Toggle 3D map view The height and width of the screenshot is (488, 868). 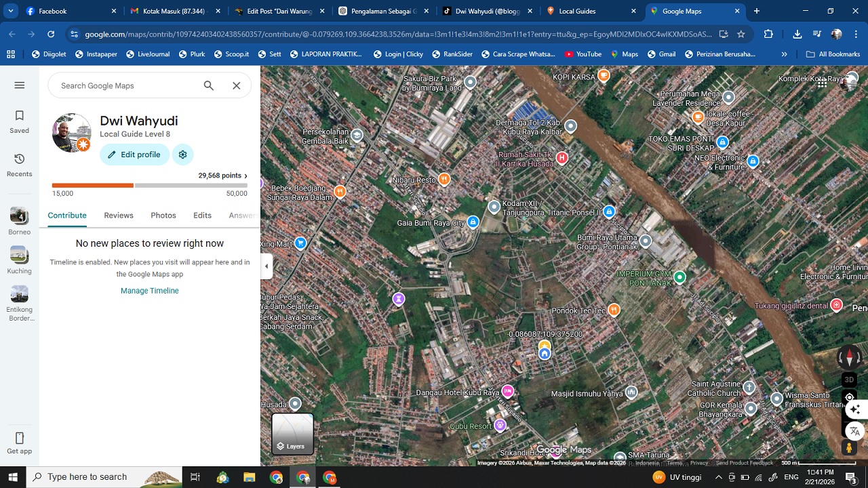tap(849, 380)
